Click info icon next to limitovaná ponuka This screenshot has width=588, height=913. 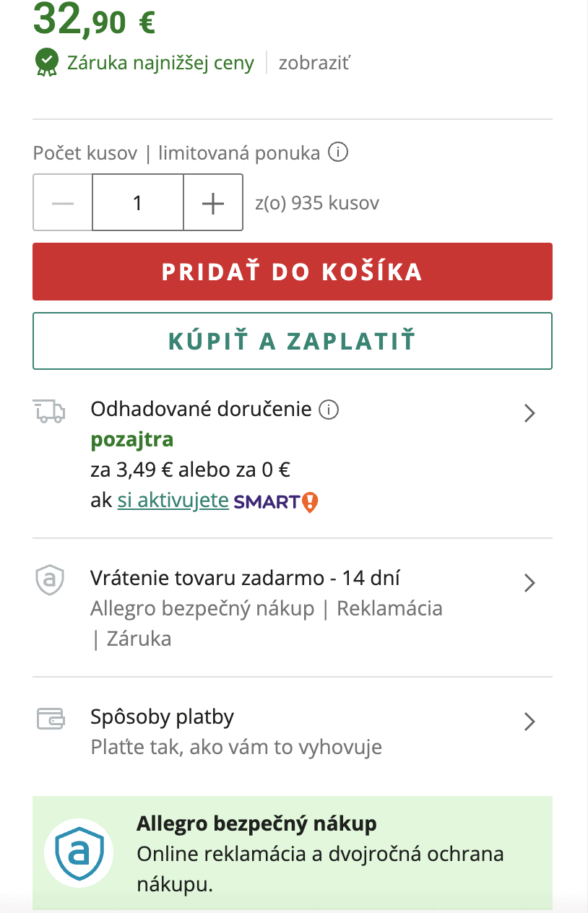[338, 152]
